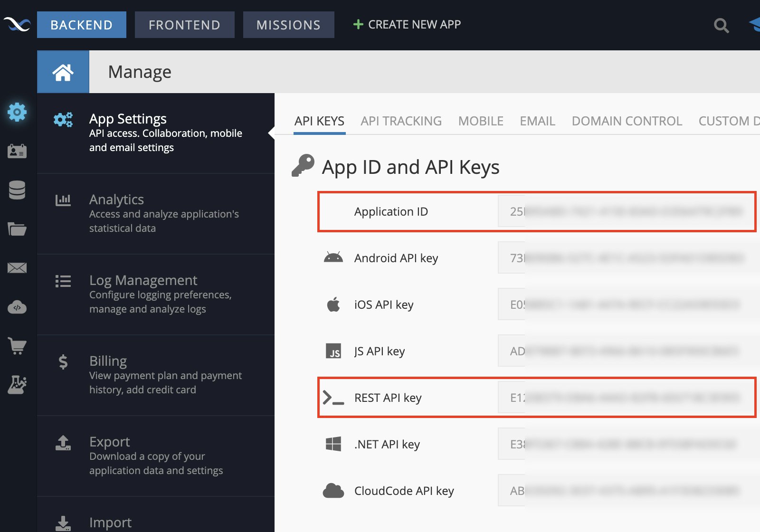
Task: Click the Log Management list icon
Action: coord(63,281)
